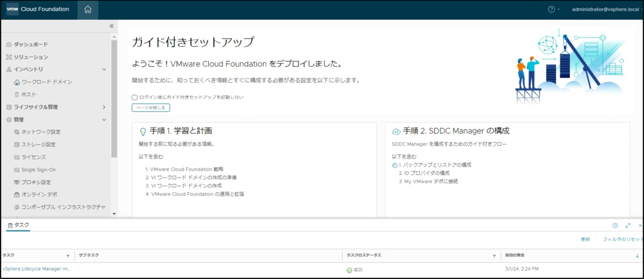The height and width of the screenshot is (279, 644).
Task: Expand the ライフサイクル管理 section chevron
Action: pos(104,107)
